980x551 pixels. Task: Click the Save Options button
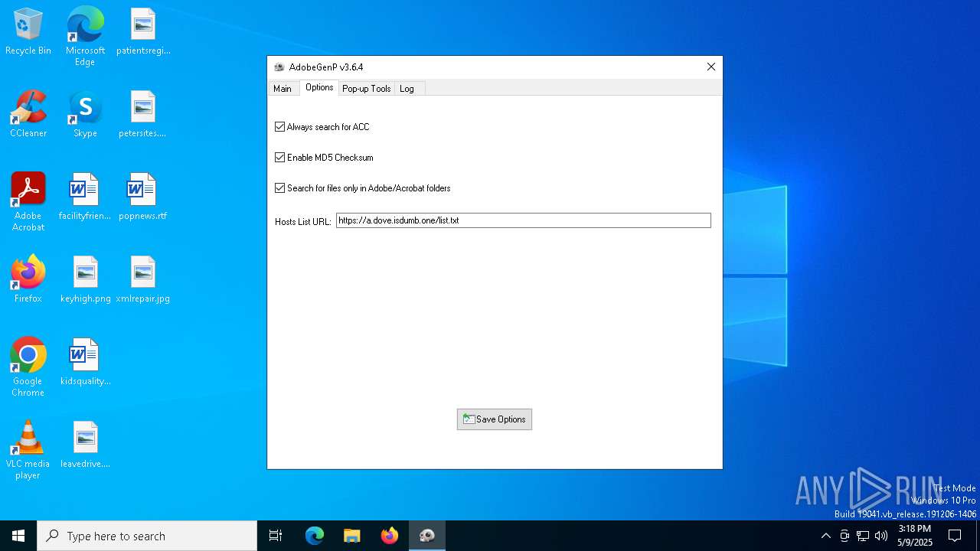click(x=495, y=419)
